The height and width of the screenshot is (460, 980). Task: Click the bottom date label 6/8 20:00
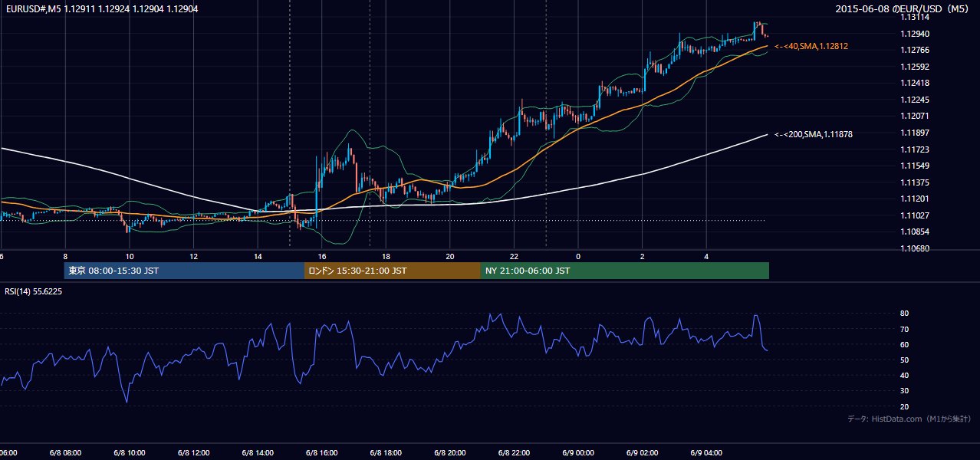click(x=450, y=453)
